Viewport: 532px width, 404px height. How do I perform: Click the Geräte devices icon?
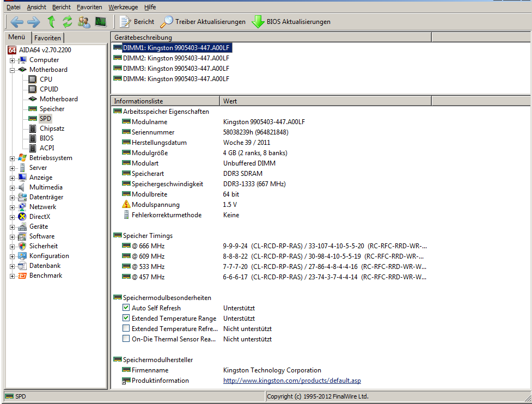tap(22, 227)
